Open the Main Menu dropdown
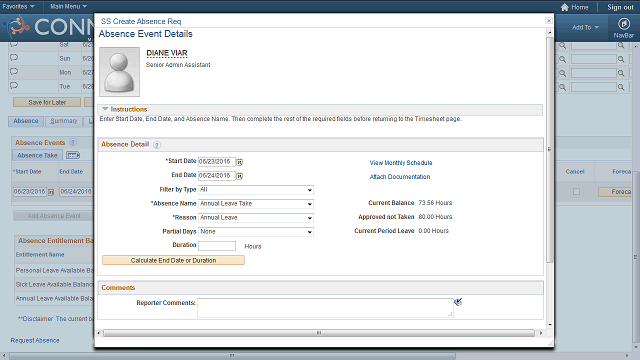The image size is (640, 360). [x=68, y=7]
